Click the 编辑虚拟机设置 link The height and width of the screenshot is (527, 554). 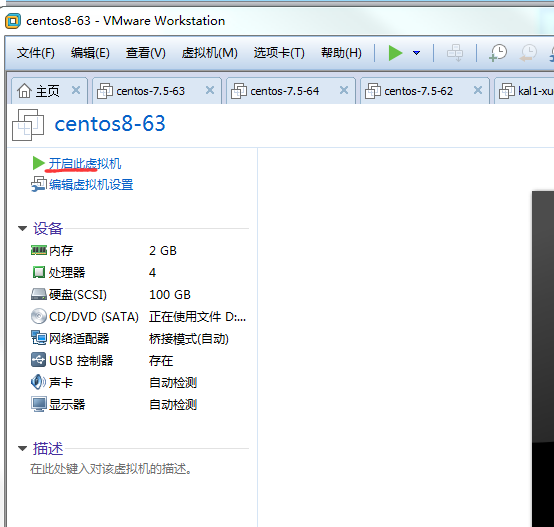click(91, 184)
